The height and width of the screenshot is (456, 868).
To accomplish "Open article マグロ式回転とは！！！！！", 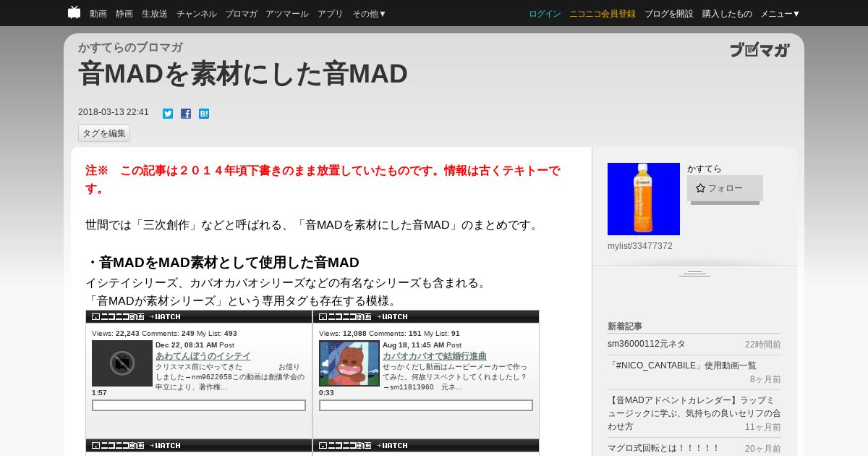I will (x=664, y=448).
